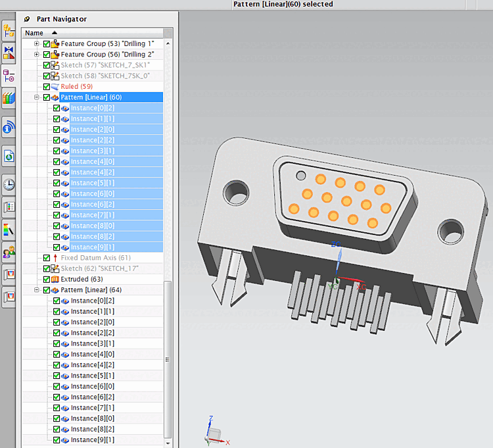This screenshot has height=448, width=493.
Task: Collapse the Pattern [Linear] (60) node
Action: (37, 97)
